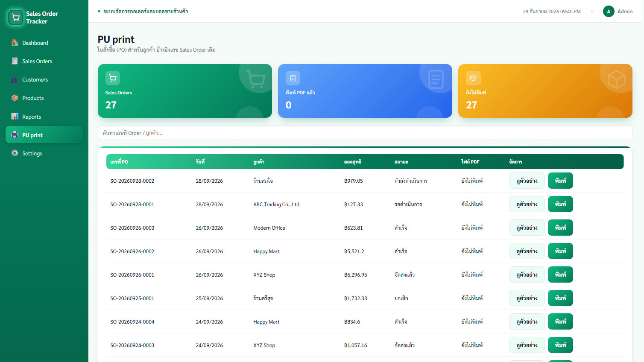Open the Dashboard menu item
The image size is (644, 362).
(x=44, y=43)
